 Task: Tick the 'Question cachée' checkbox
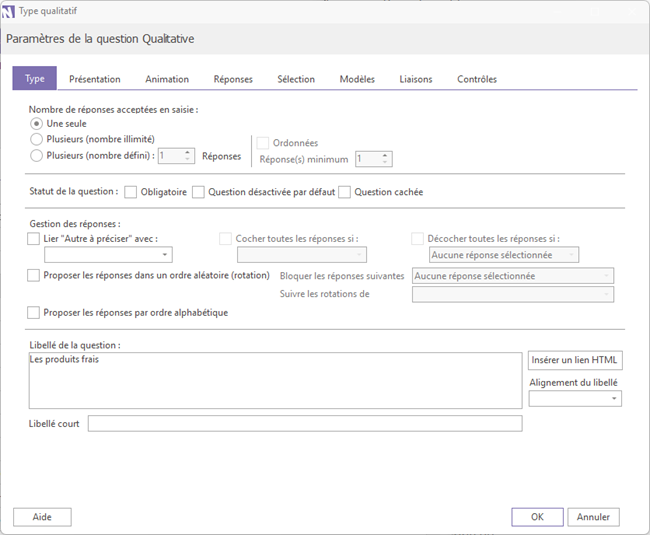[344, 192]
